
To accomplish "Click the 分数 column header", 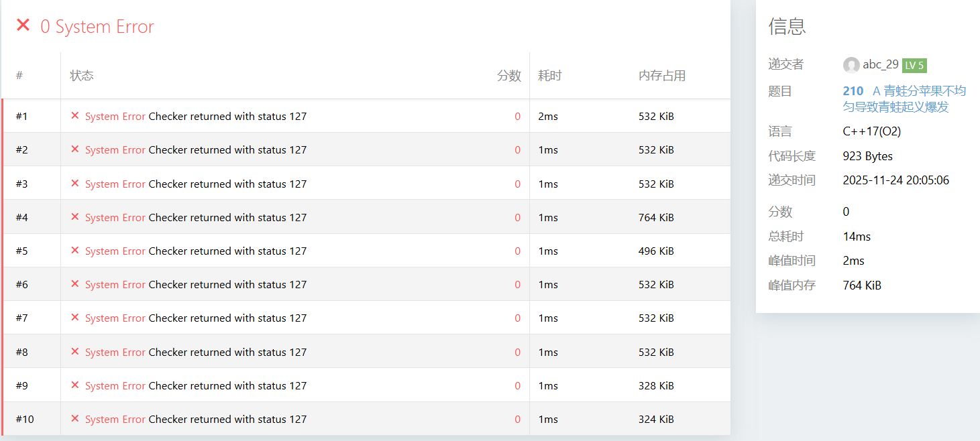I will click(x=508, y=76).
